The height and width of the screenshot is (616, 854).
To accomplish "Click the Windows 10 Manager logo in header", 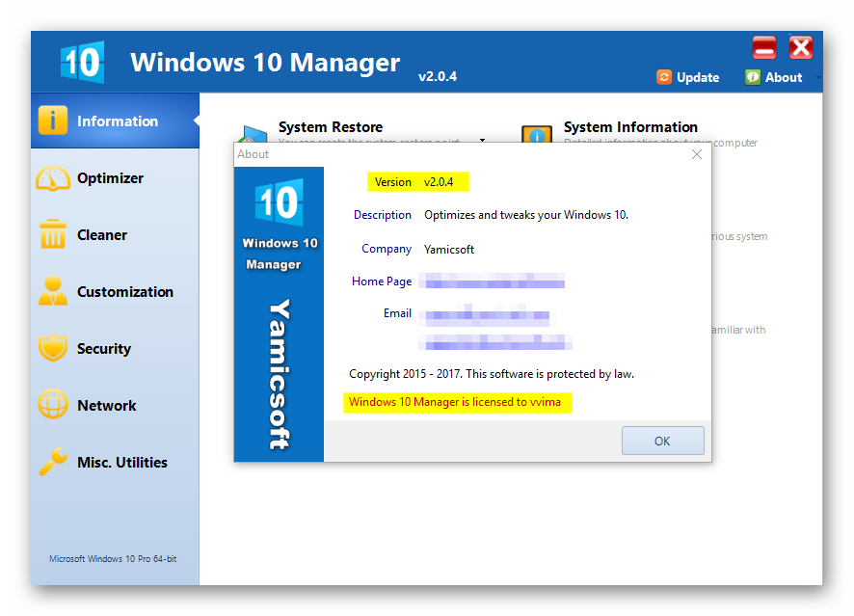I will (82, 62).
